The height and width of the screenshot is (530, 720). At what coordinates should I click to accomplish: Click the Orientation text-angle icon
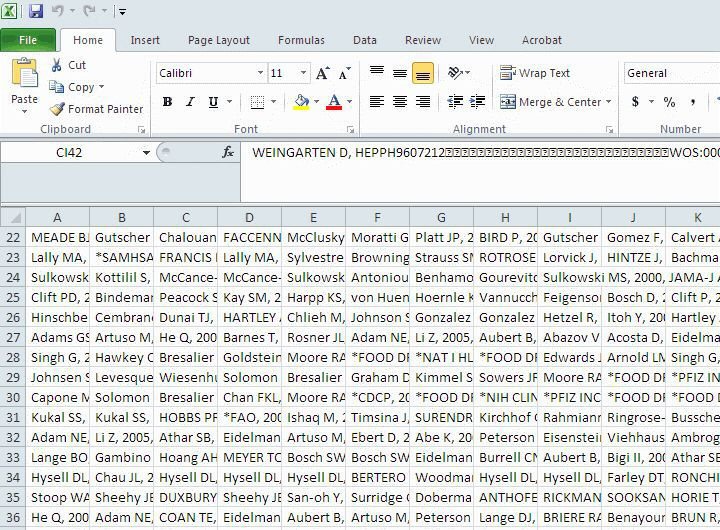coord(456,73)
